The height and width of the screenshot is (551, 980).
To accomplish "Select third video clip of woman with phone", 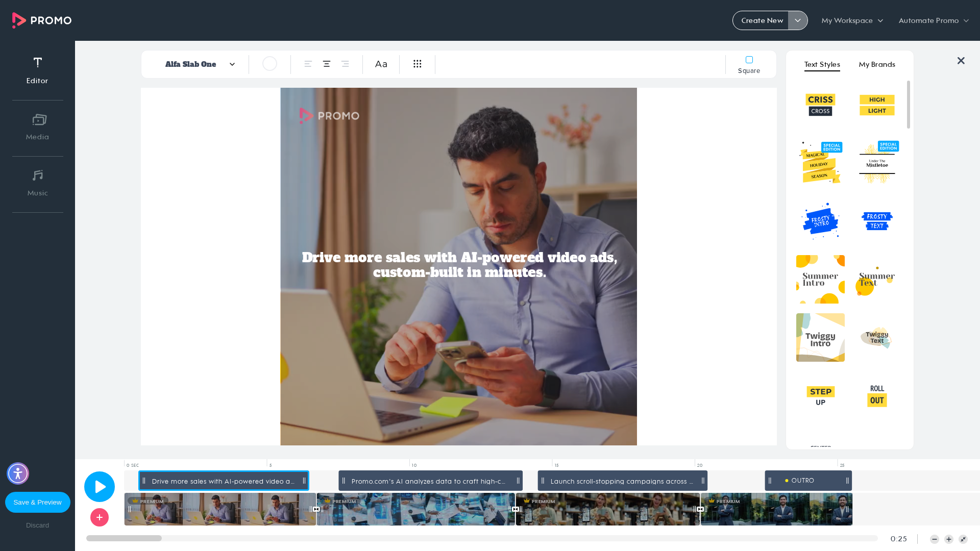I will tap(607, 509).
